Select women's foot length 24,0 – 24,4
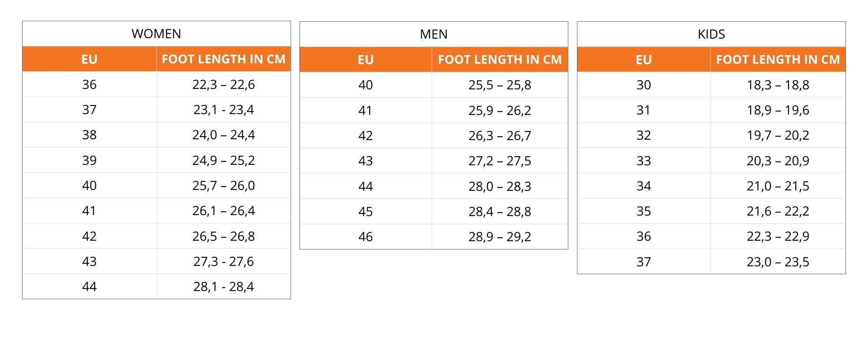 click(224, 135)
